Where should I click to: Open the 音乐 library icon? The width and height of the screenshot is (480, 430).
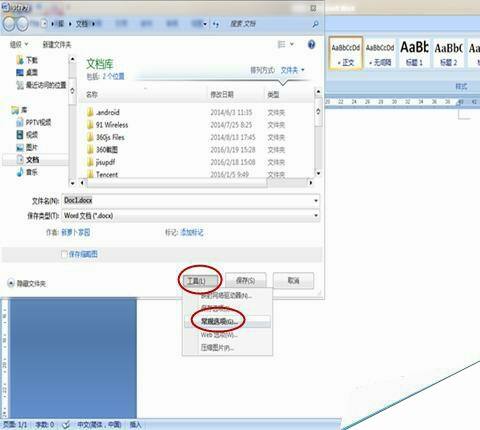[x=20, y=172]
